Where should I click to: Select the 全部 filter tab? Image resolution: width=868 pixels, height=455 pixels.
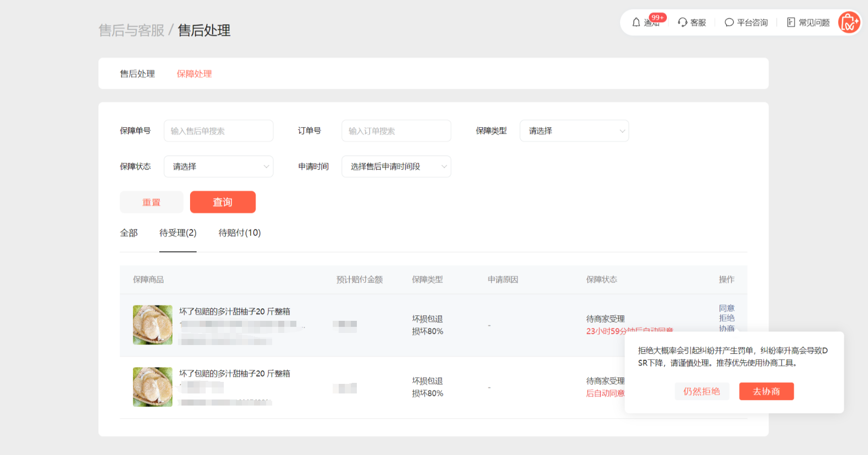(x=129, y=233)
